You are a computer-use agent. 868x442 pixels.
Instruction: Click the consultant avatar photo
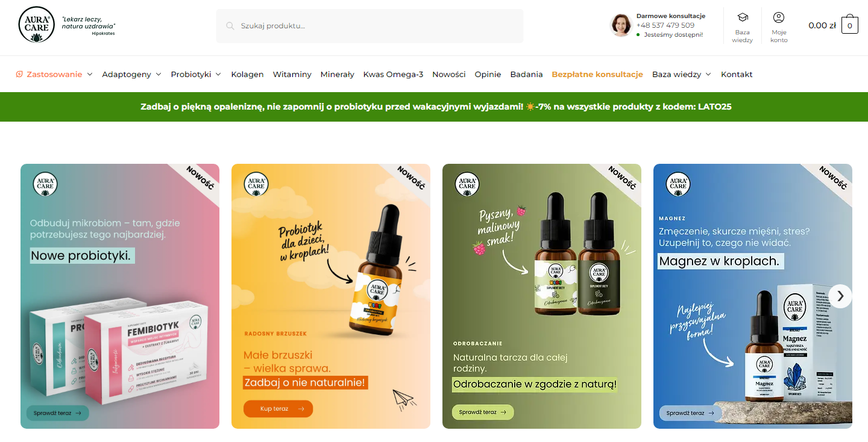[x=621, y=25]
